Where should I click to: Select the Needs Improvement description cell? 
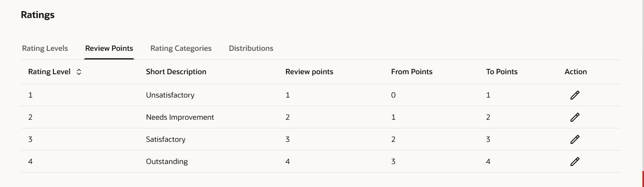[x=180, y=117]
